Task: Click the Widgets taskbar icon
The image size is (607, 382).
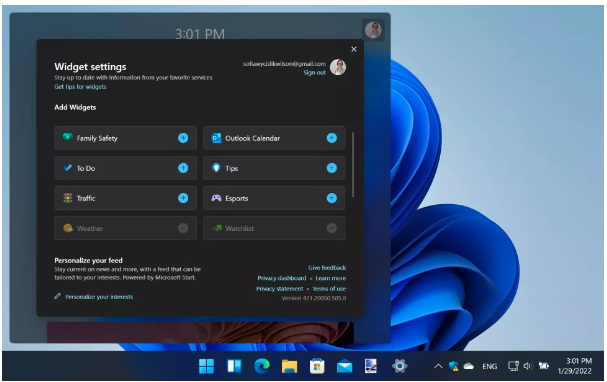Action: point(234,366)
